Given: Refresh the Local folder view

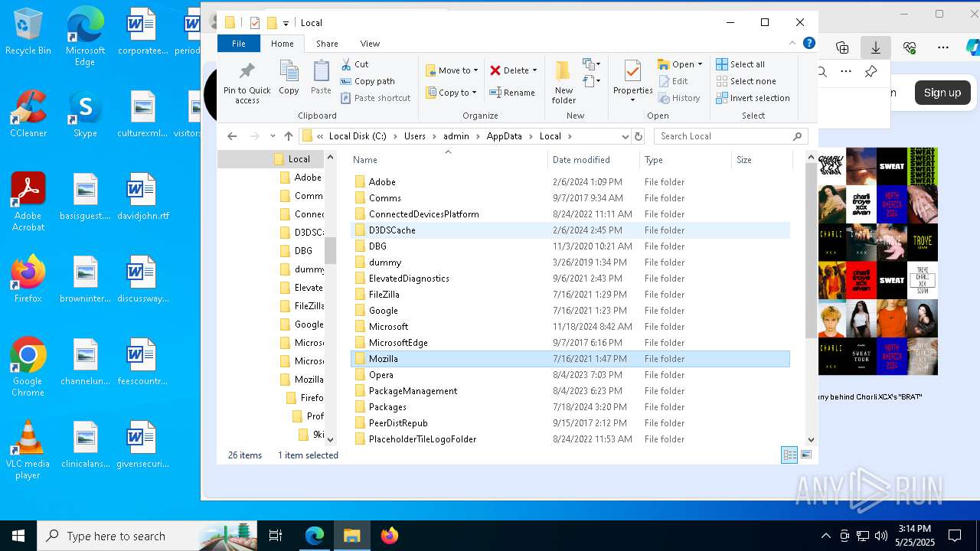Looking at the screenshot, I should point(639,136).
